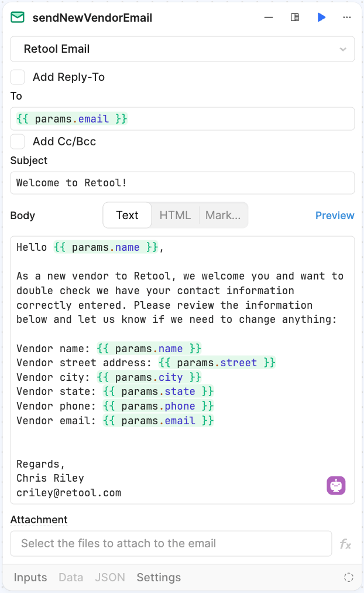The image size is (364, 593).
Task: Select the Text body format tab
Action: [x=127, y=215]
